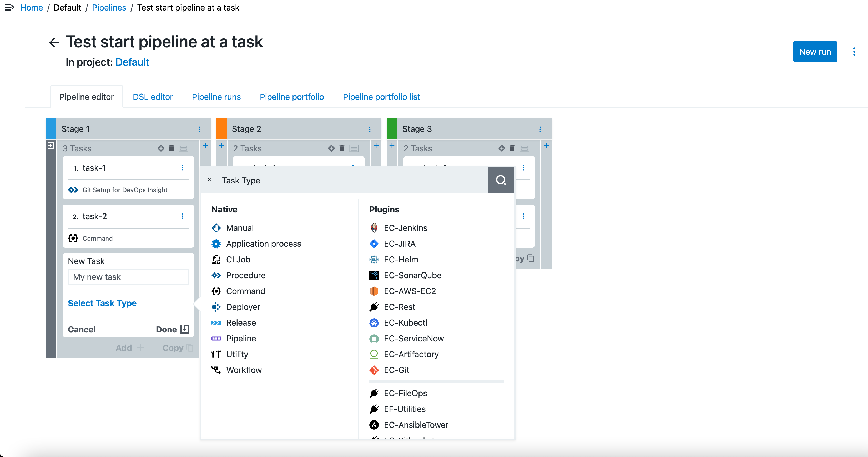The height and width of the screenshot is (457, 868).
Task: Choose the EC-Kubectl plugin
Action: (x=405, y=323)
